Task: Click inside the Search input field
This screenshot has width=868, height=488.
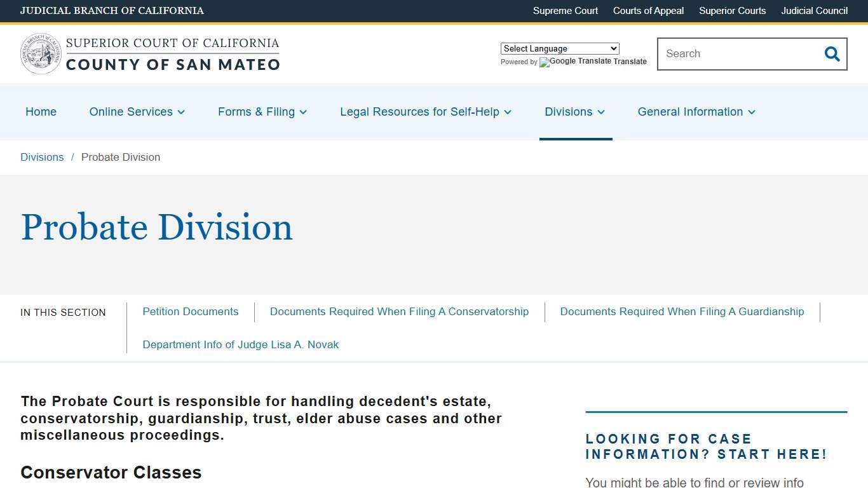Action: pos(737,54)
